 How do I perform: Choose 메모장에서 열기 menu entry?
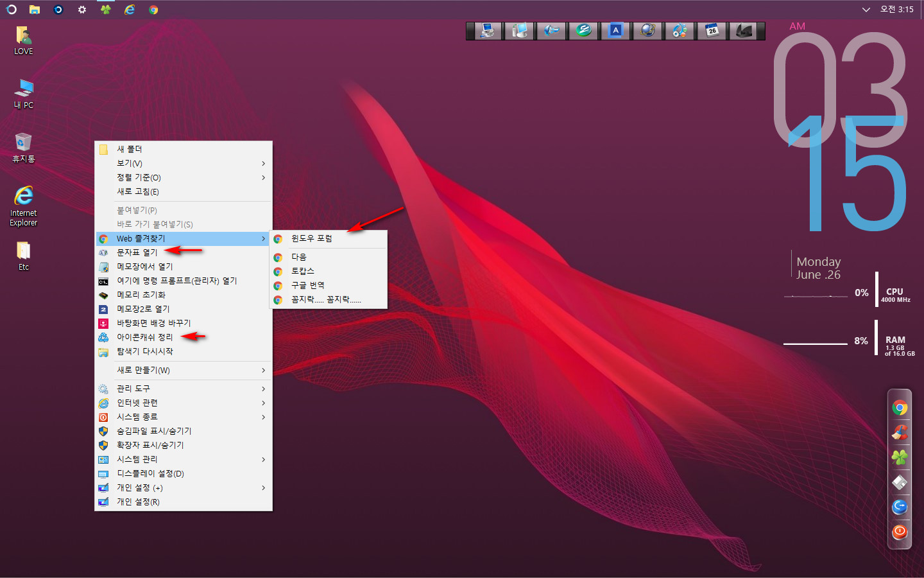tap(184, 267)
